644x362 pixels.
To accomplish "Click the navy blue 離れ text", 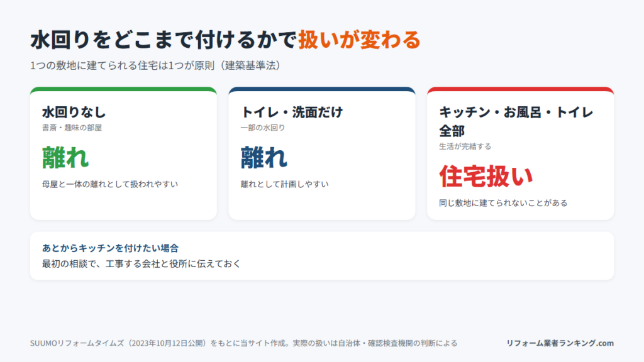I will point(264,158).
